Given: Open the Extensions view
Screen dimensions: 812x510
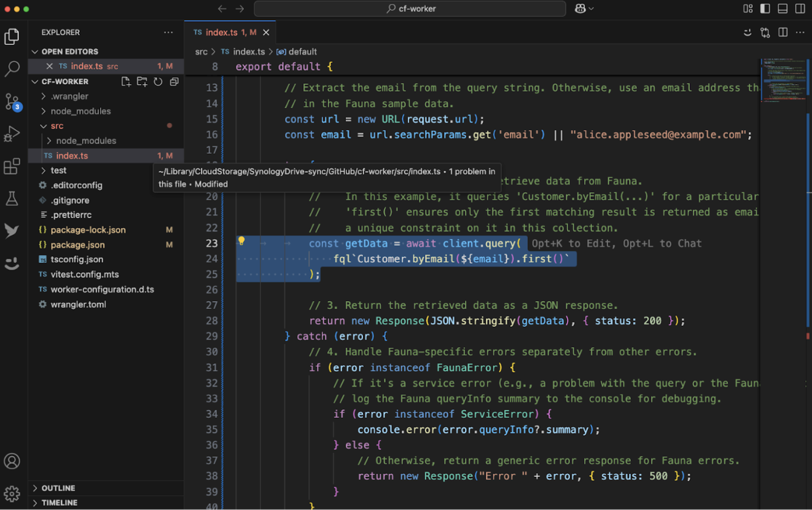Looking at the screenshot, I should pyautogui.click(x=12, y=166).
